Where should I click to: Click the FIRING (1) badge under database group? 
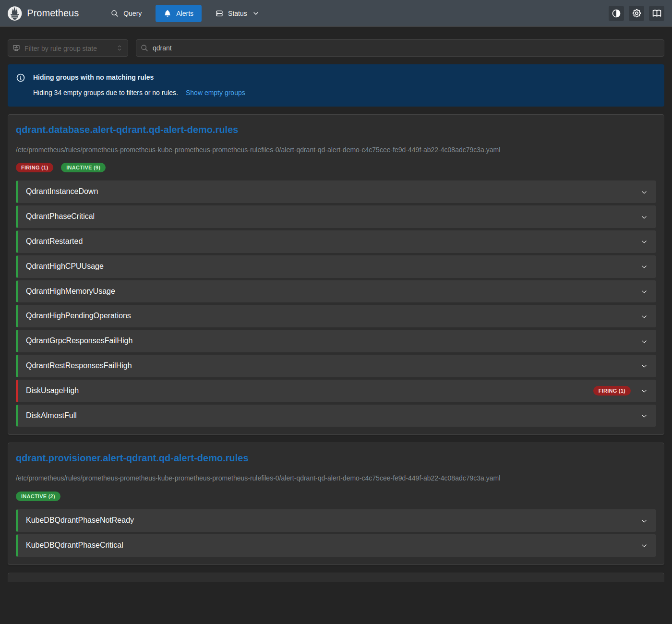(35, 168)
